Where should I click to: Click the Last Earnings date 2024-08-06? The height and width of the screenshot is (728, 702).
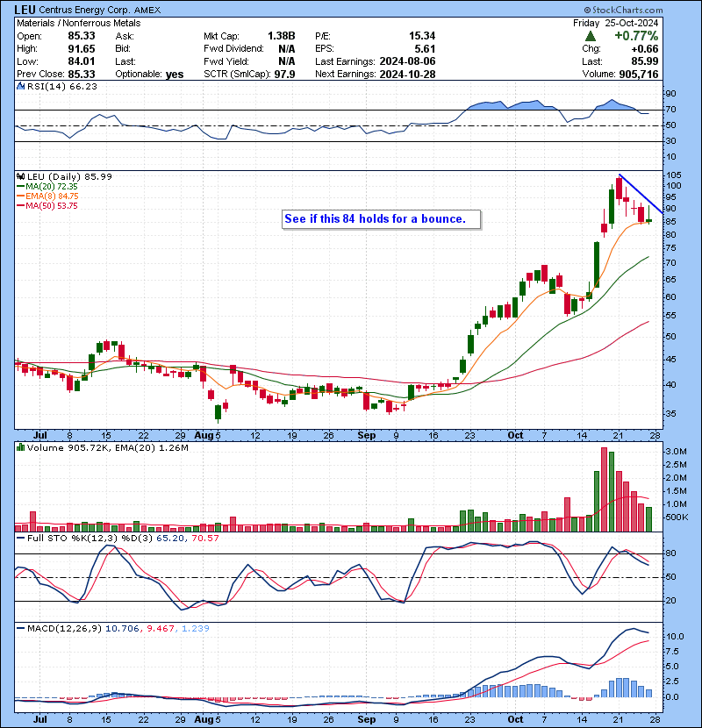pos(407,61)
